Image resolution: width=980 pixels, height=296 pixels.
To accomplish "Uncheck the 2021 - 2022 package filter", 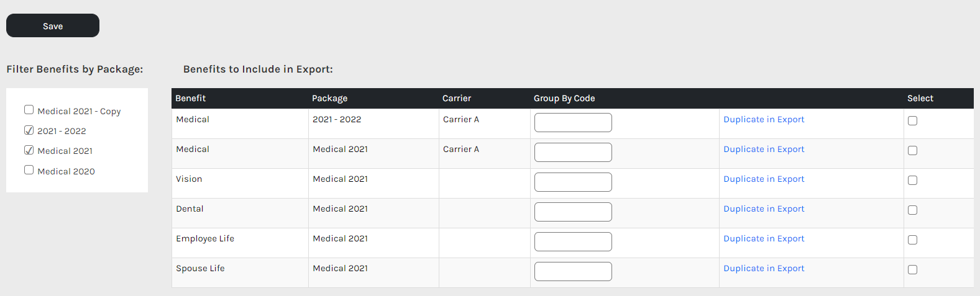I will pos(29,130).
